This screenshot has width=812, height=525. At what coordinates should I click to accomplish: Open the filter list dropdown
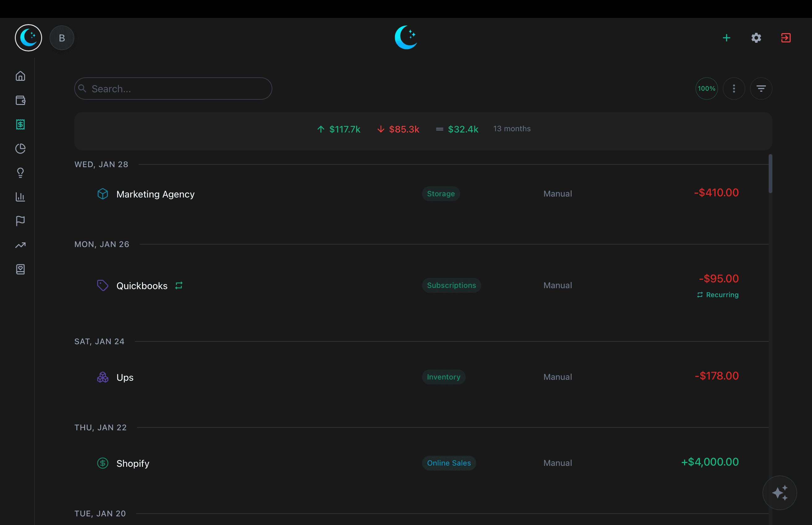pyautogui.click(x=761, y=89)
